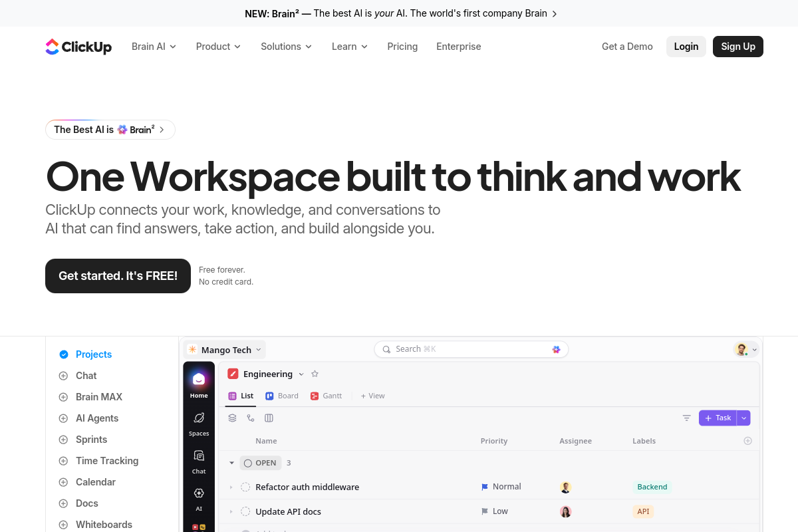Image resolution: width=798 pixels, height=532 pixels.
Task: Select the Projects feature option
Action: (x=85, y=354)
